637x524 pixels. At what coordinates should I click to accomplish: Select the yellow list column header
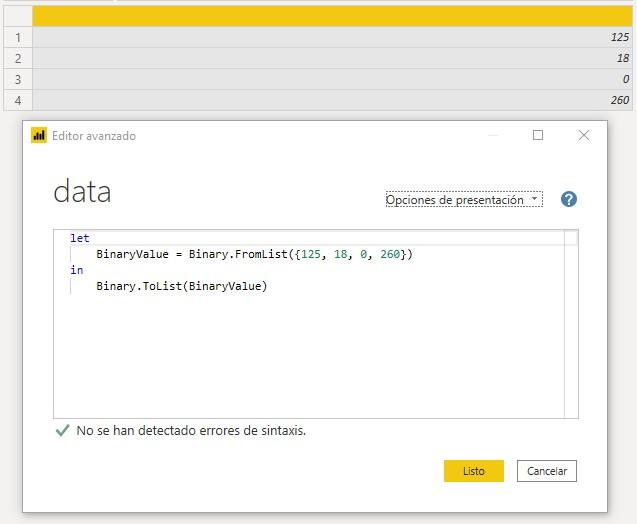click(332, 16)
